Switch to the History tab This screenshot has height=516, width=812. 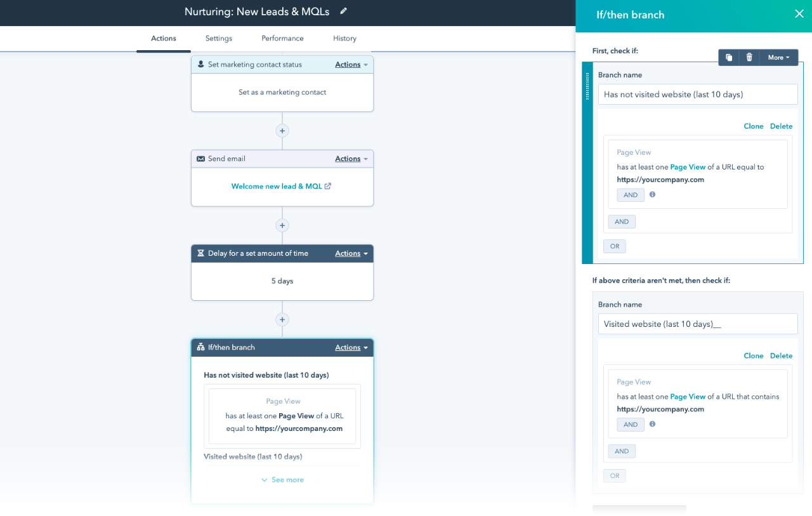344,38
